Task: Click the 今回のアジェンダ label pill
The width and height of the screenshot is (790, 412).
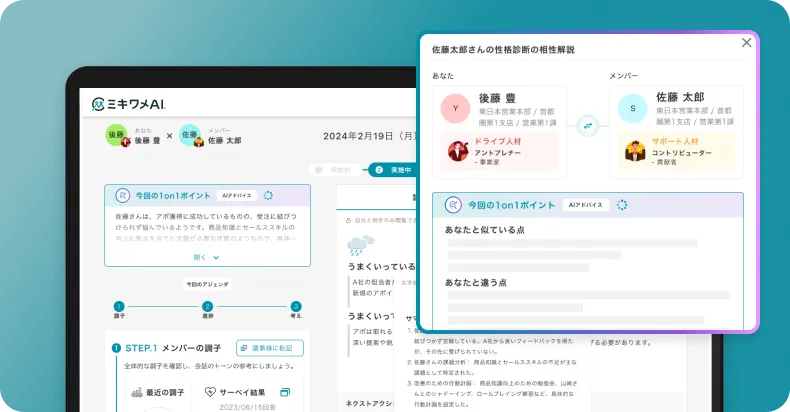Action: (208, 285)
